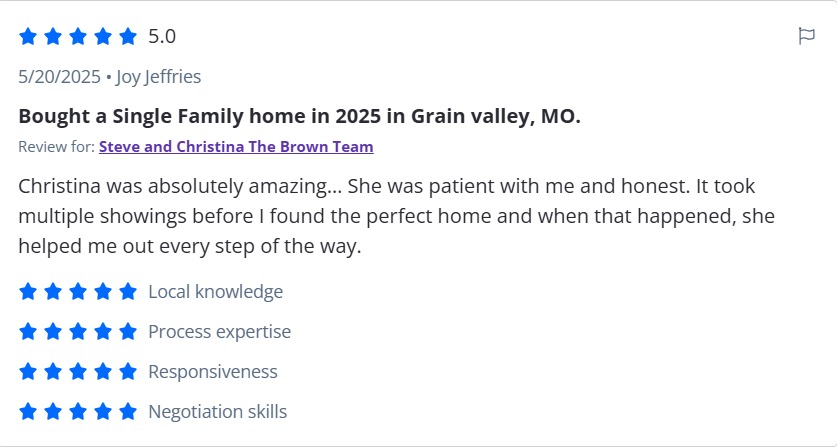This screenshot has height=448, width=837.
Task: Click the fifth star next to Negotiation skills
Action: click(x=128, y=412)
